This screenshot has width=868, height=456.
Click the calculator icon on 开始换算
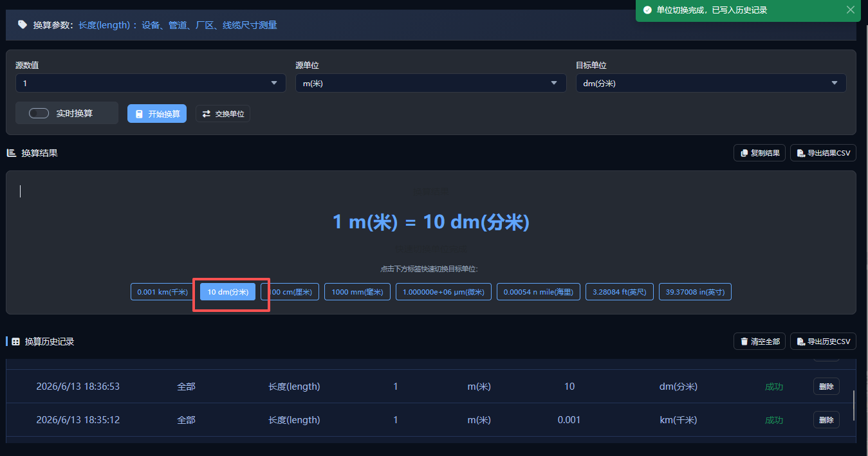coord(139,114)
